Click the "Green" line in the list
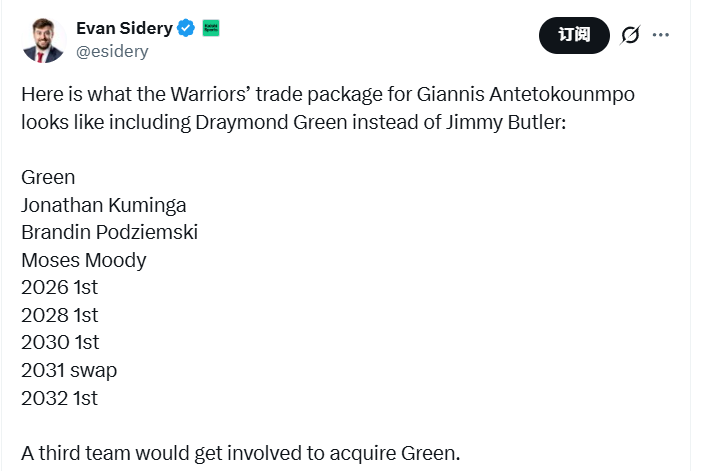 48,177
